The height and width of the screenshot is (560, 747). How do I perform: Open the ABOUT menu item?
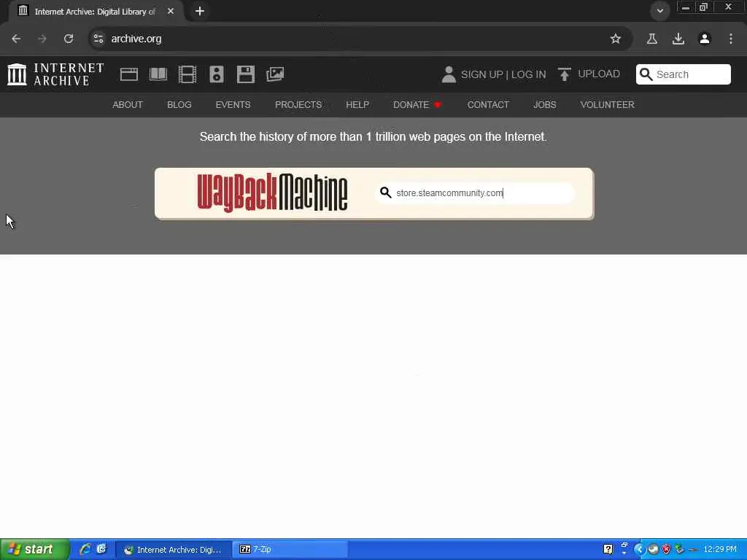click(127, 105)
